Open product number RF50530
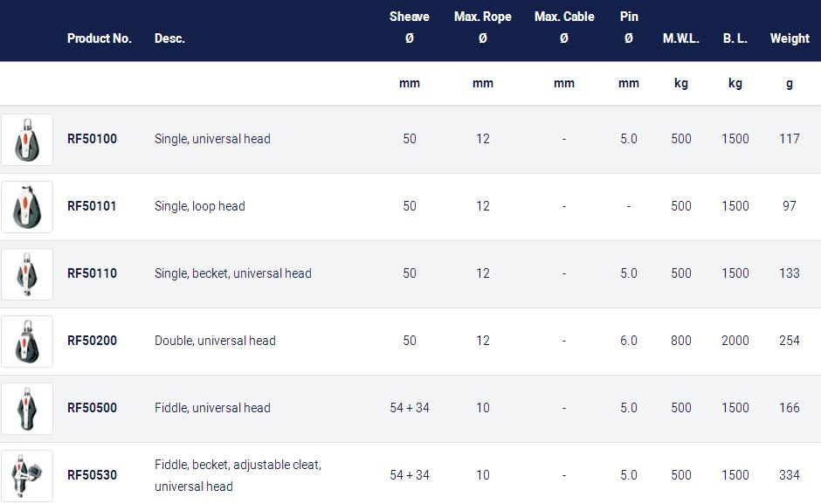This screenshot has height=504, width=821. 93,474
